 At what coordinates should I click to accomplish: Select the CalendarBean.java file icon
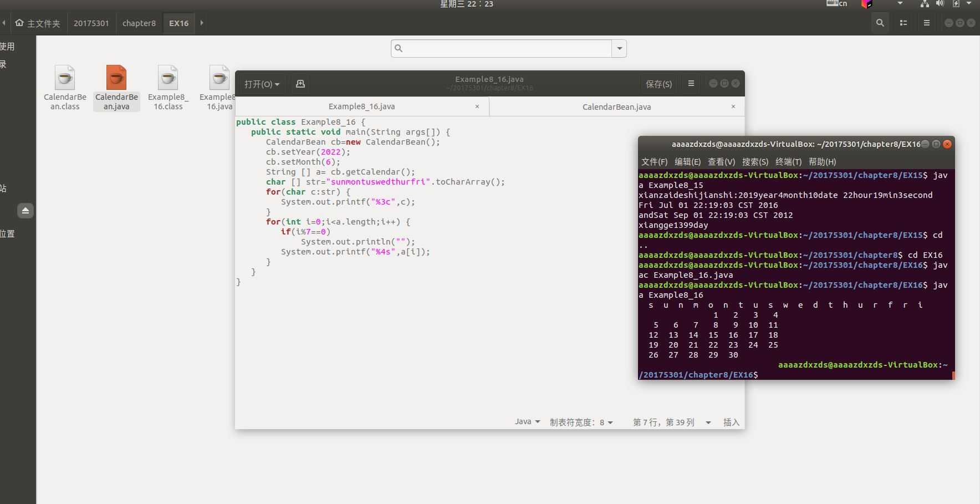(116, 78)
